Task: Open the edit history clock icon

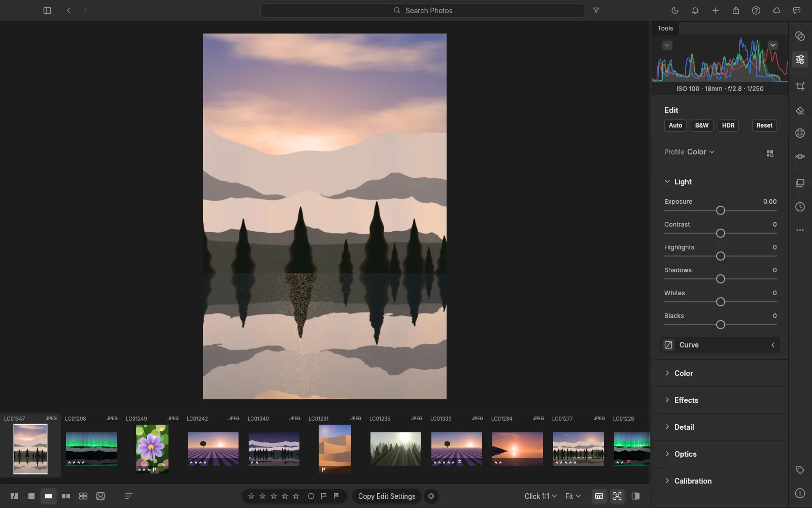Action: point(800,207)
